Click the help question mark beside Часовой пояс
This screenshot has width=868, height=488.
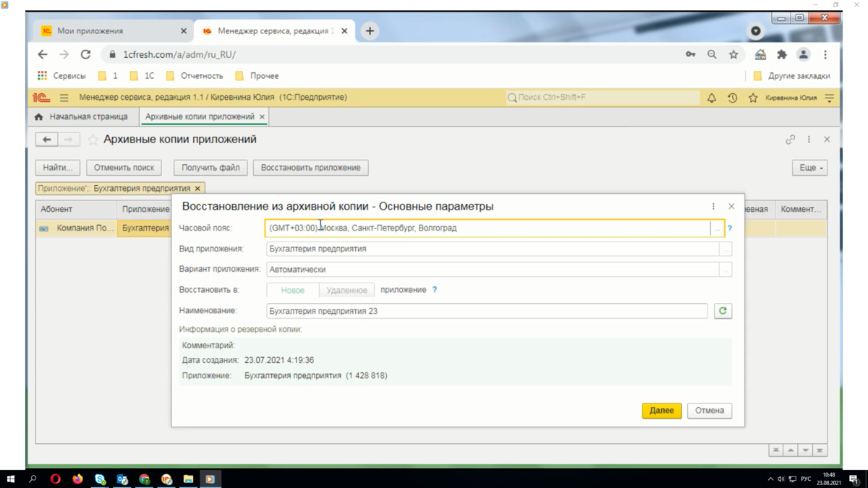(730, 228)
